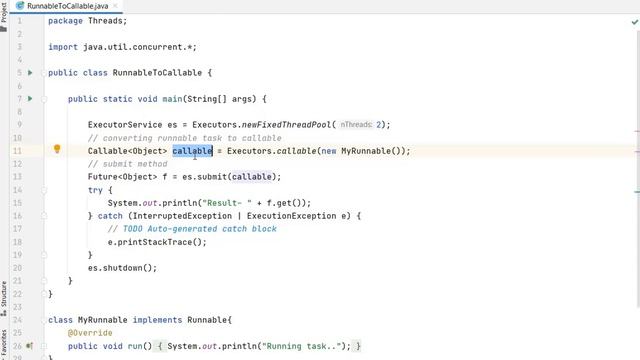Click the nThreads parameter hint
Screen dimensions: 640x360
coord(356,124)
